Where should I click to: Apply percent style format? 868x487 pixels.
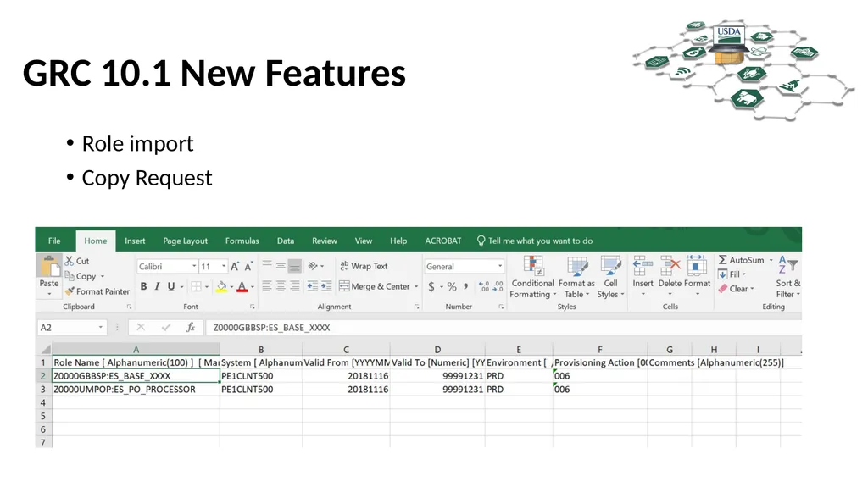(452, 286)
